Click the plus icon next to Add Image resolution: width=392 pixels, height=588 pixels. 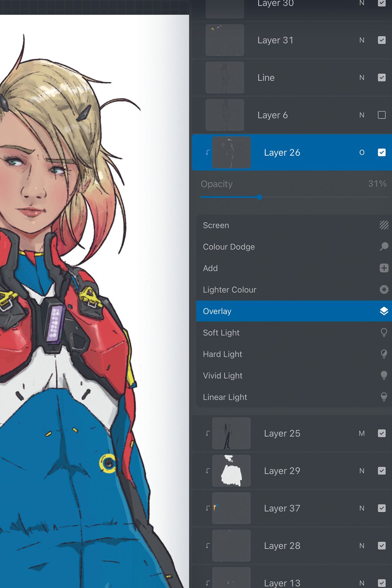pos(384,268)
